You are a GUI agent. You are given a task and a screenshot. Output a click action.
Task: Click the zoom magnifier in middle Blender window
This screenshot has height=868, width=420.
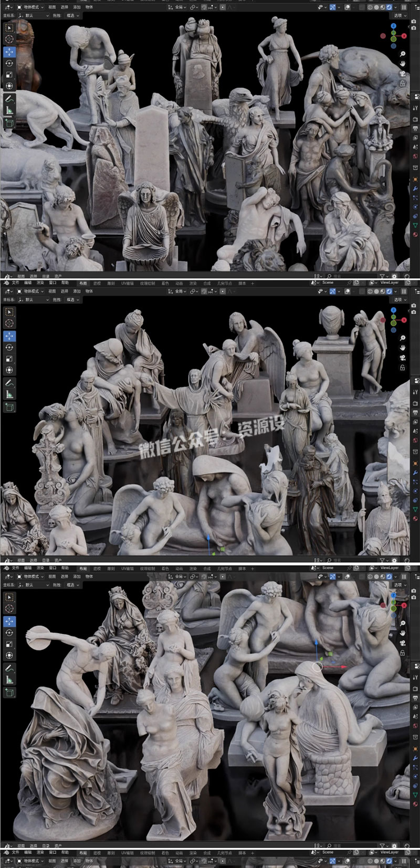coord(402,338)
